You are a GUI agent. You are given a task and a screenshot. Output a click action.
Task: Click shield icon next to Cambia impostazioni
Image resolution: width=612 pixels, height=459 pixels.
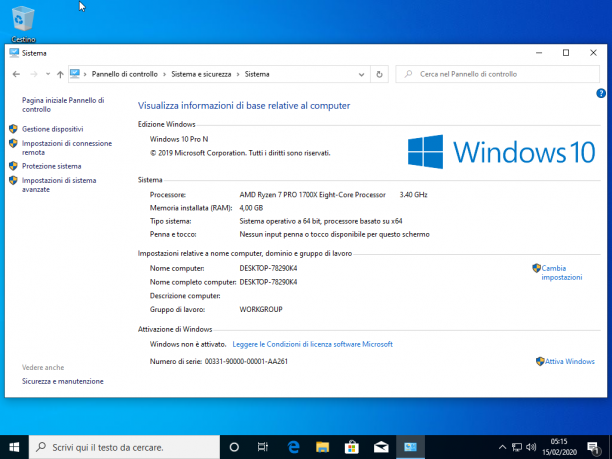(x=536, y=268)
